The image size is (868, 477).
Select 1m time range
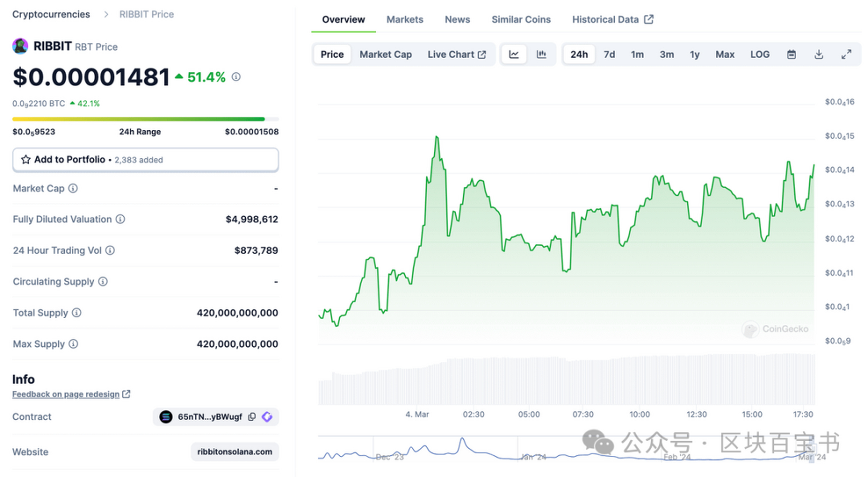(637, 54)
